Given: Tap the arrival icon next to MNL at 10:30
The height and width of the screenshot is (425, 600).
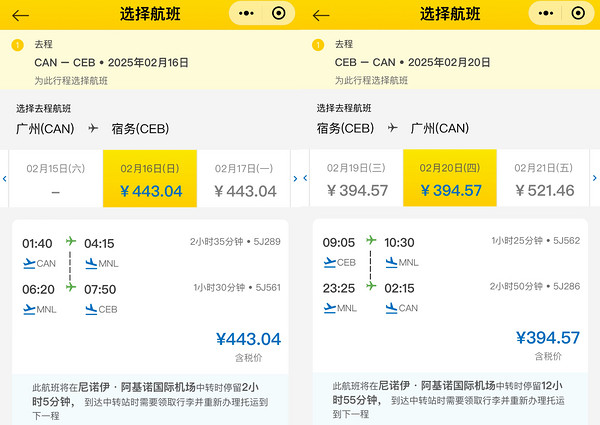Looking at the screenshot, I should click(x=391, y=262).
